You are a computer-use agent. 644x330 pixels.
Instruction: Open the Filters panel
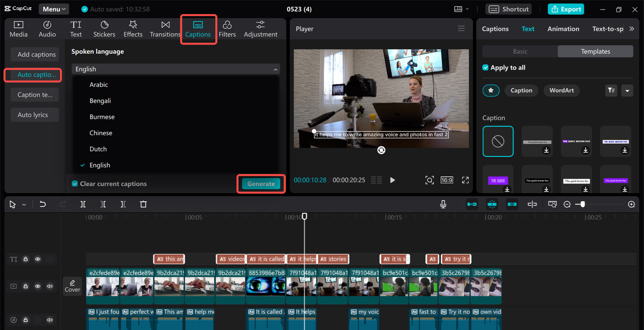coord(227,29)
